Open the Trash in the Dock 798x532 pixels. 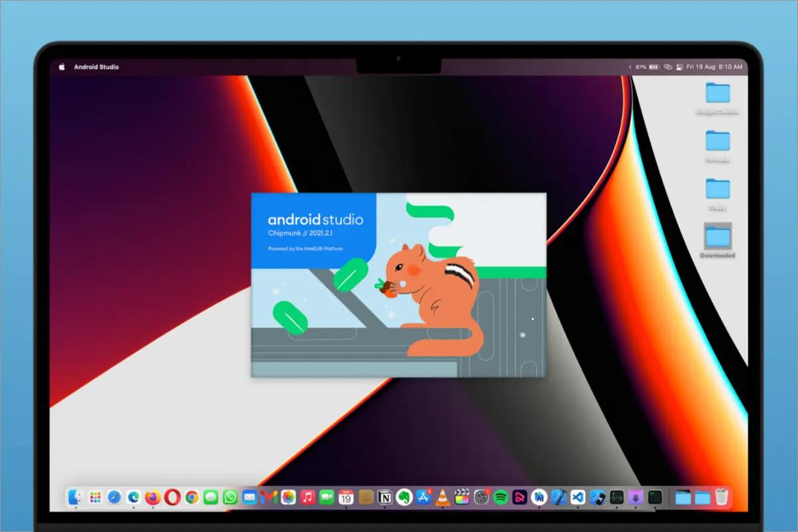[722, 497]
